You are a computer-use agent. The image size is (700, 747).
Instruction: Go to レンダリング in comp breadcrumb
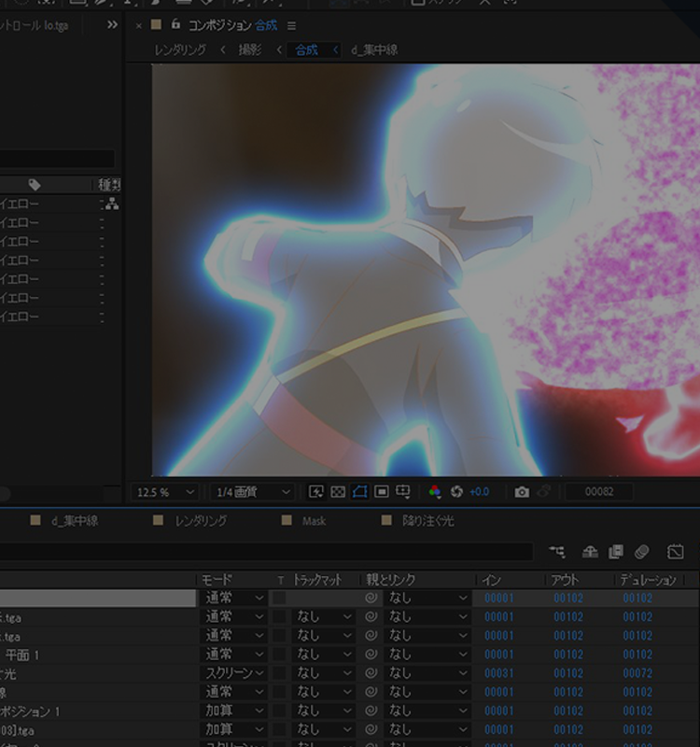pyautogui.click(x=180, y=49)
